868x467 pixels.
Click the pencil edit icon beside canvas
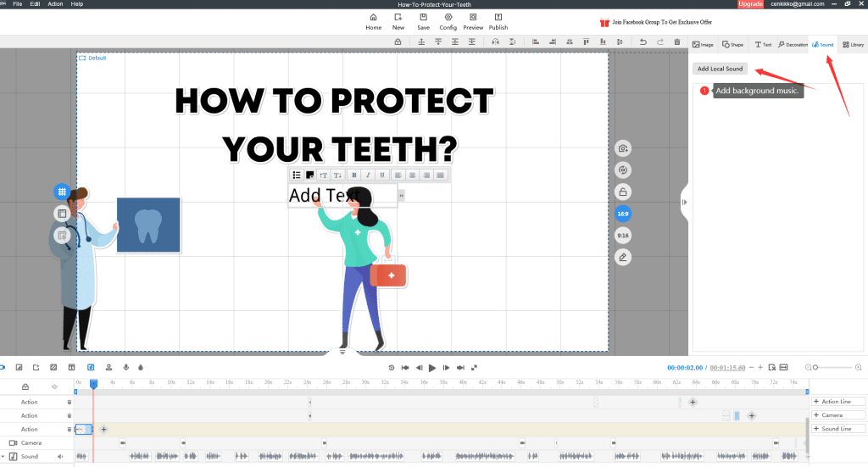pos(623,256)
